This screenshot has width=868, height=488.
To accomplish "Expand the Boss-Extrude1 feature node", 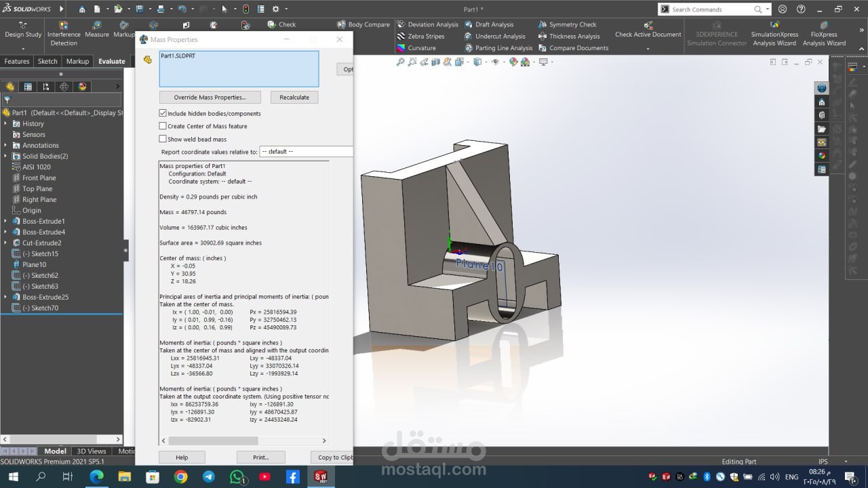I will (6, 222).
